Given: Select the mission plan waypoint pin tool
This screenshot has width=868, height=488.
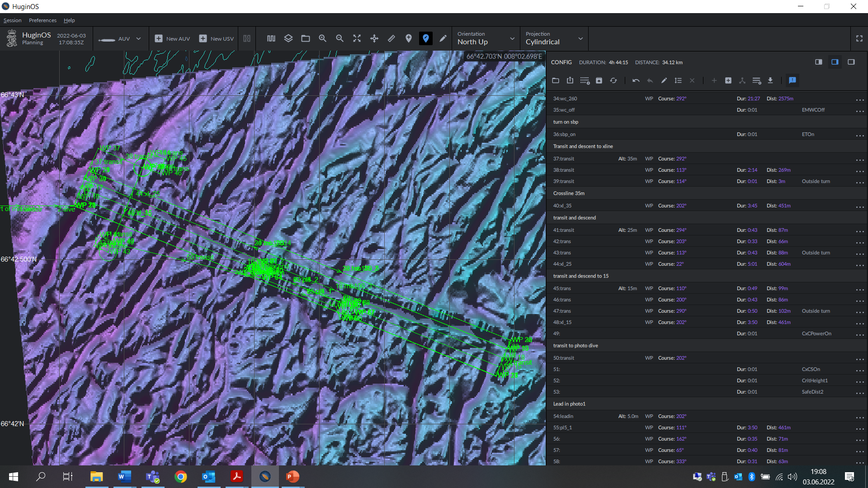Looking at the screenshot, I should 426,38.
